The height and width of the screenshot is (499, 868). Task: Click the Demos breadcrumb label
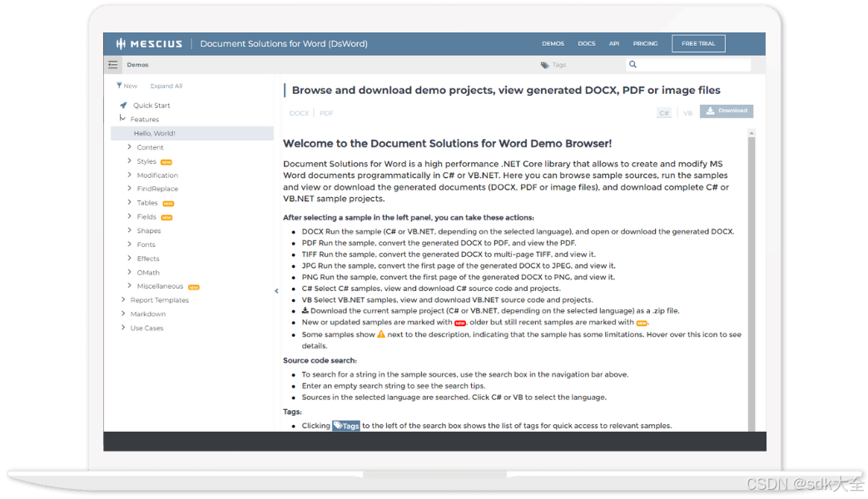tap(137, 65)
